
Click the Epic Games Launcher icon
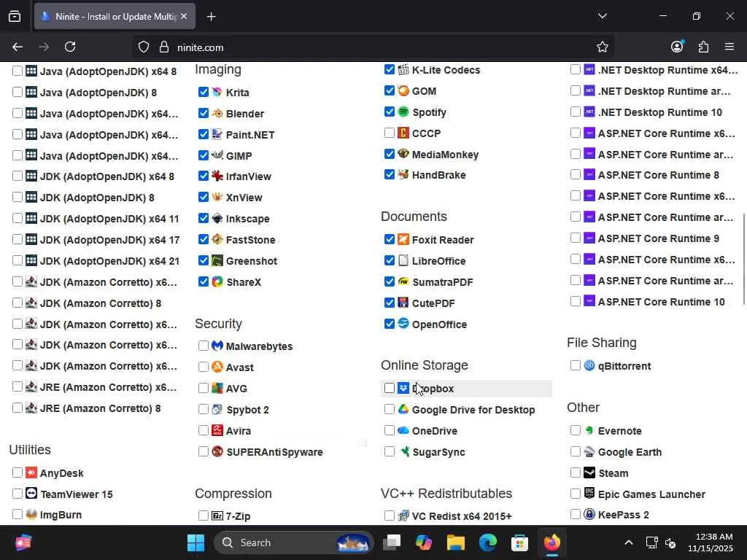(589, 494)
